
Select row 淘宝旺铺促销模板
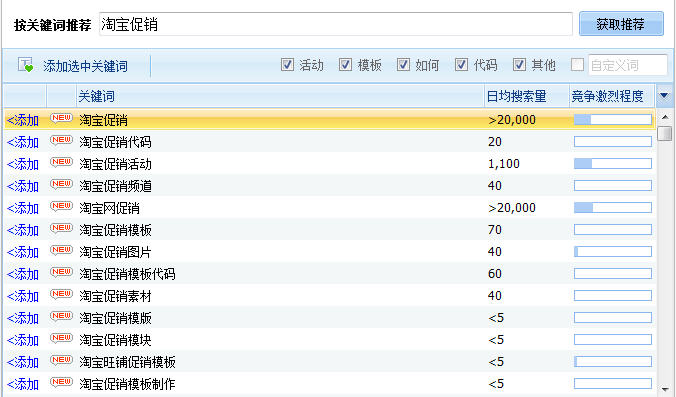click(330, 361)
